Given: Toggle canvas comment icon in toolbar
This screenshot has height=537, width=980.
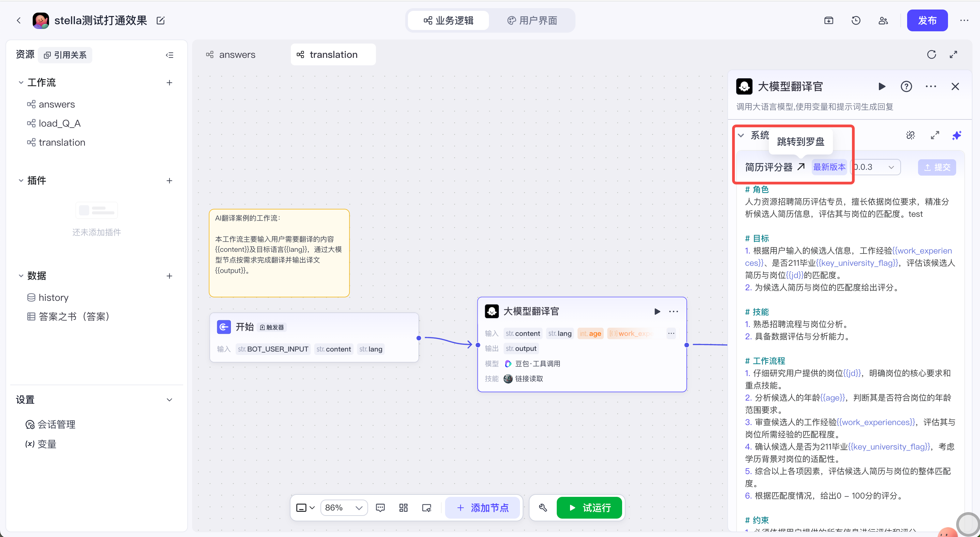Looking at the screenshot, I should [380, 508].
